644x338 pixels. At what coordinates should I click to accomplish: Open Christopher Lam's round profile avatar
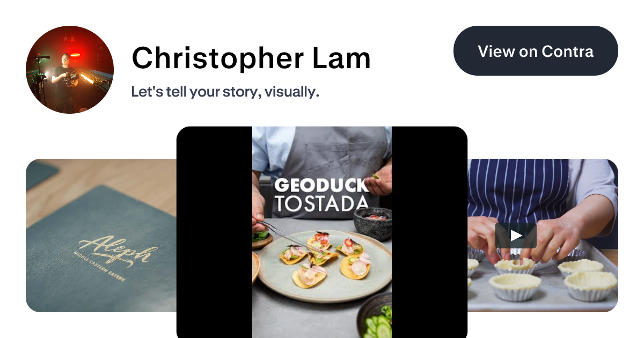70,70
